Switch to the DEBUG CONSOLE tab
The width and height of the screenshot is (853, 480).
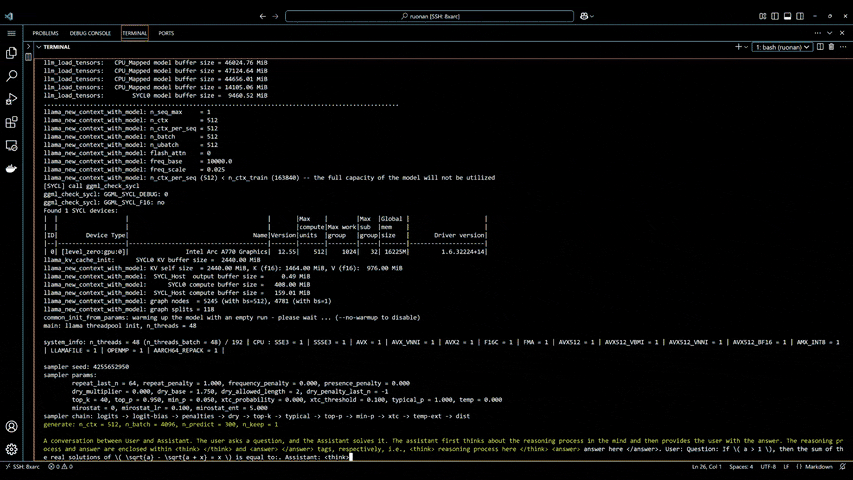coord(90,33)
